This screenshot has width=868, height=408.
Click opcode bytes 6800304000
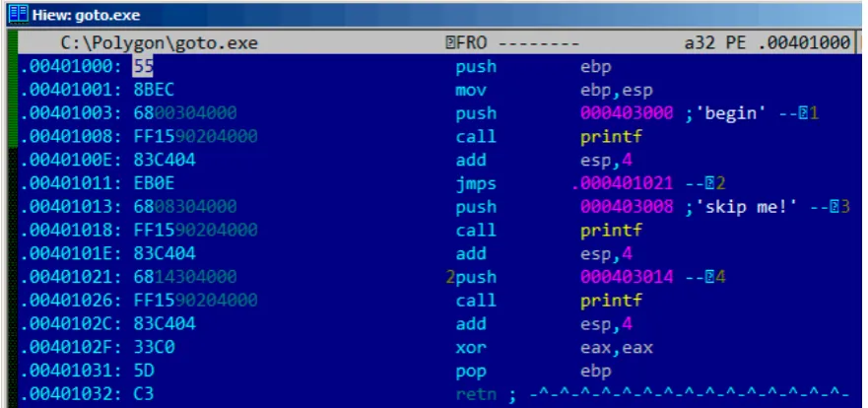tap(185, 113)
